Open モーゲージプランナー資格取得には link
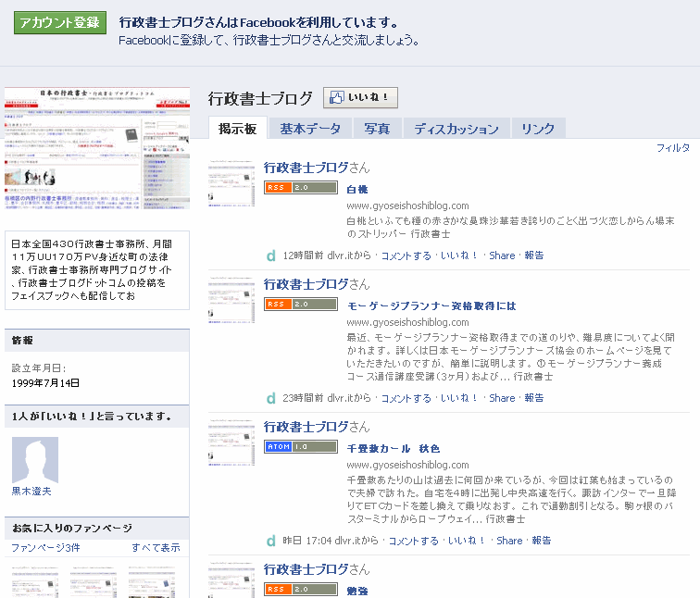The image size is (700, 598). (x=431, y=305)
